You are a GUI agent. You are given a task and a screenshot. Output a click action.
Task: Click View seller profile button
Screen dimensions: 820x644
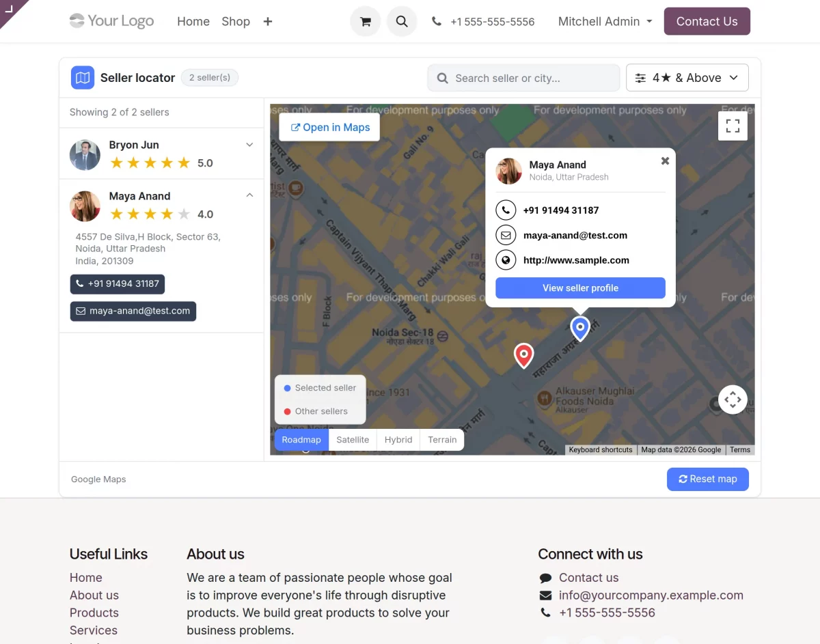pos(580,288)
